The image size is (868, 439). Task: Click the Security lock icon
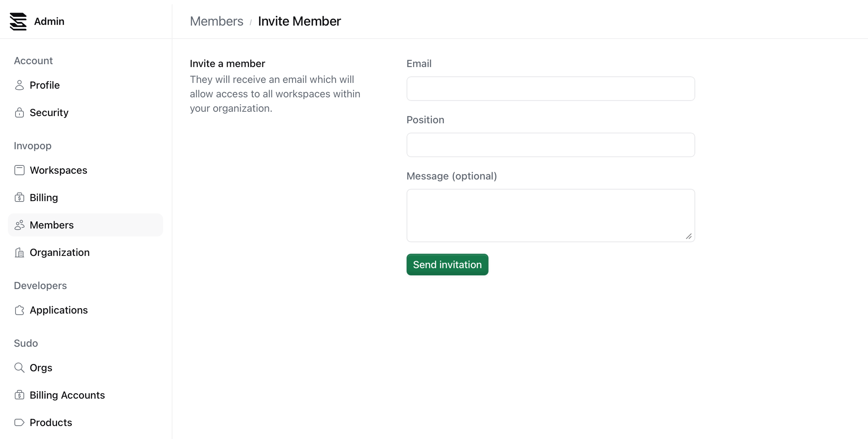[x=19, y=112]
